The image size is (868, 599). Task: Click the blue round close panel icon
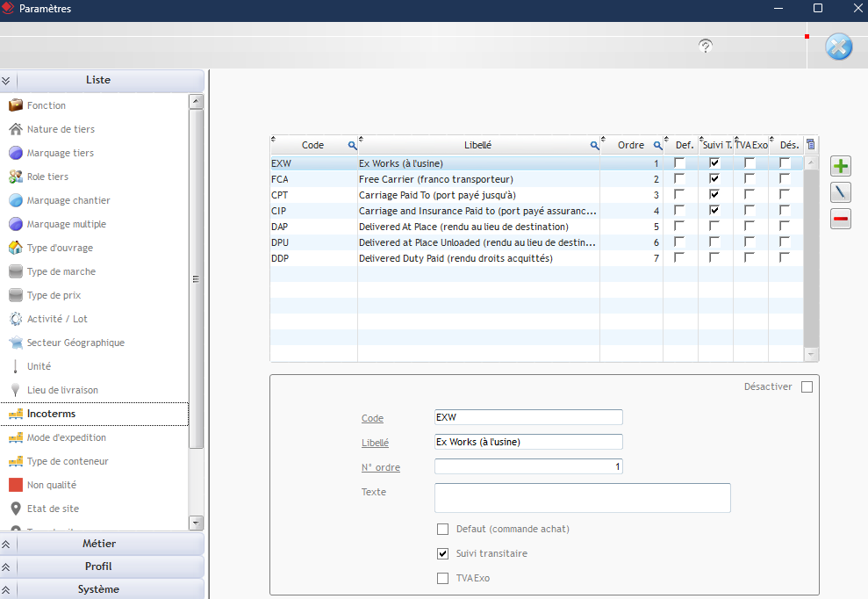pos(839,47)
